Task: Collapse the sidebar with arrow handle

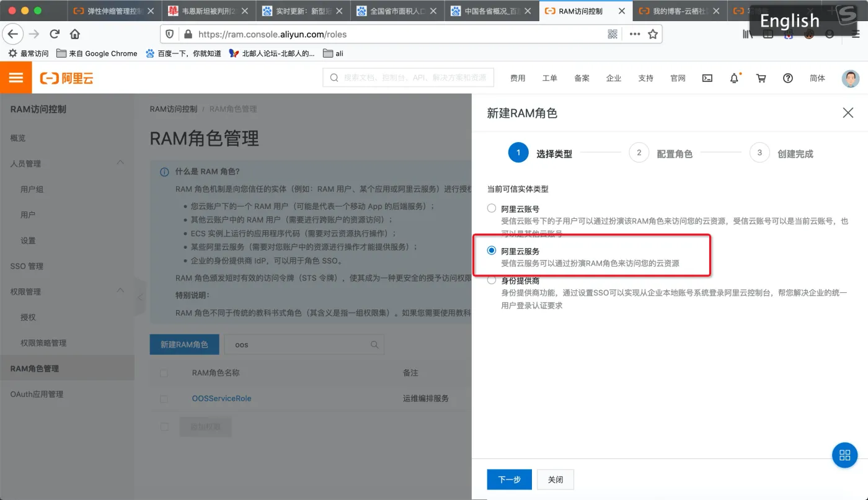Action: point(140,297)
